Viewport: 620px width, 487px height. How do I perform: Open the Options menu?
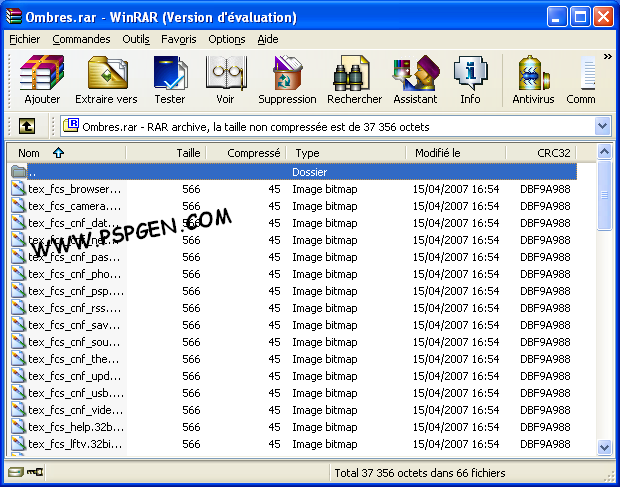coord(227,39)
